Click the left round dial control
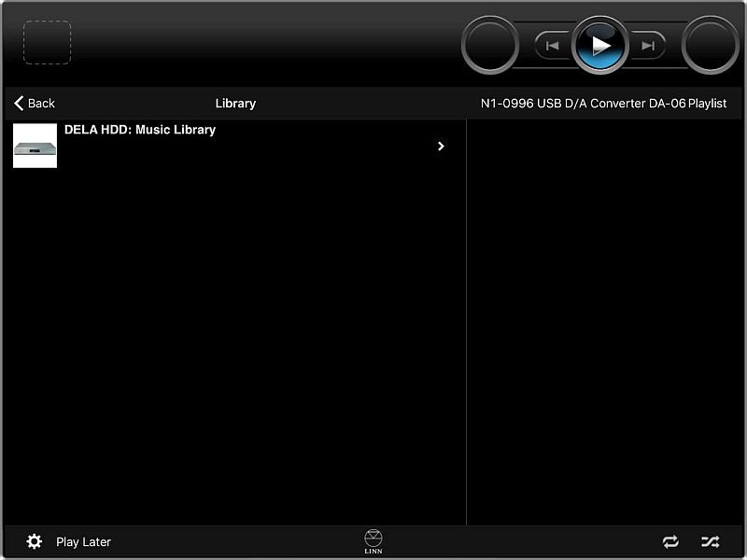 [x=490, y=45]
